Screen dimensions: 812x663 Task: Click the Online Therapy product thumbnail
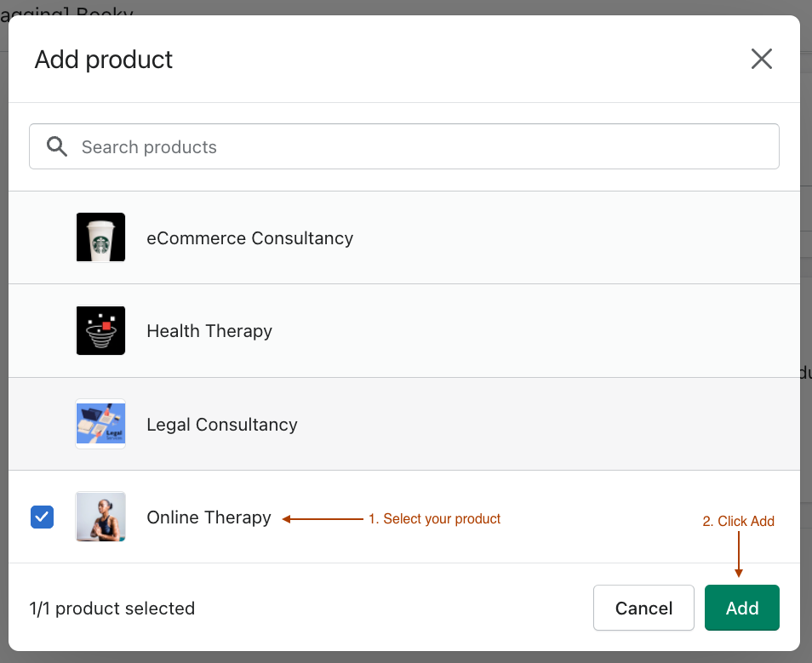coord(100,517)
